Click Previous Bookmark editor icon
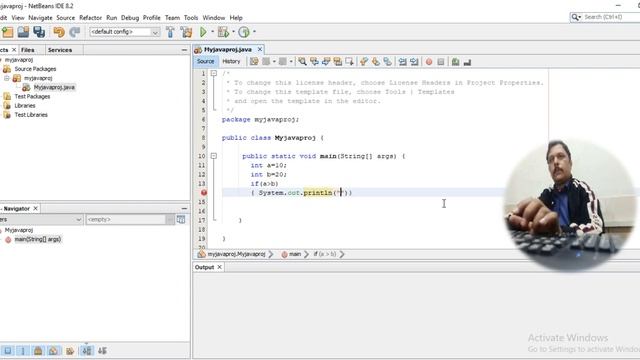This screenshot has width=640, height=360. (x=364, y=62)
